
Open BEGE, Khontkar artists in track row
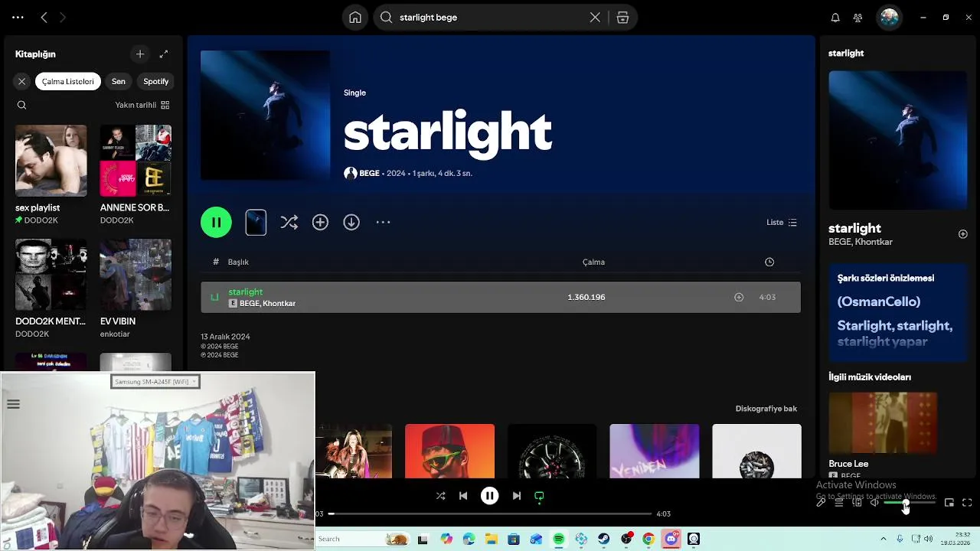click(267, 304)
